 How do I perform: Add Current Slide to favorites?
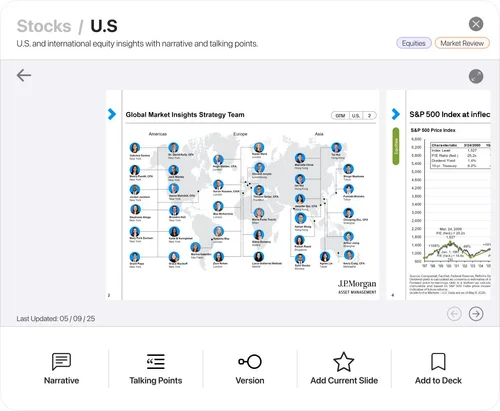pos(344,369)
